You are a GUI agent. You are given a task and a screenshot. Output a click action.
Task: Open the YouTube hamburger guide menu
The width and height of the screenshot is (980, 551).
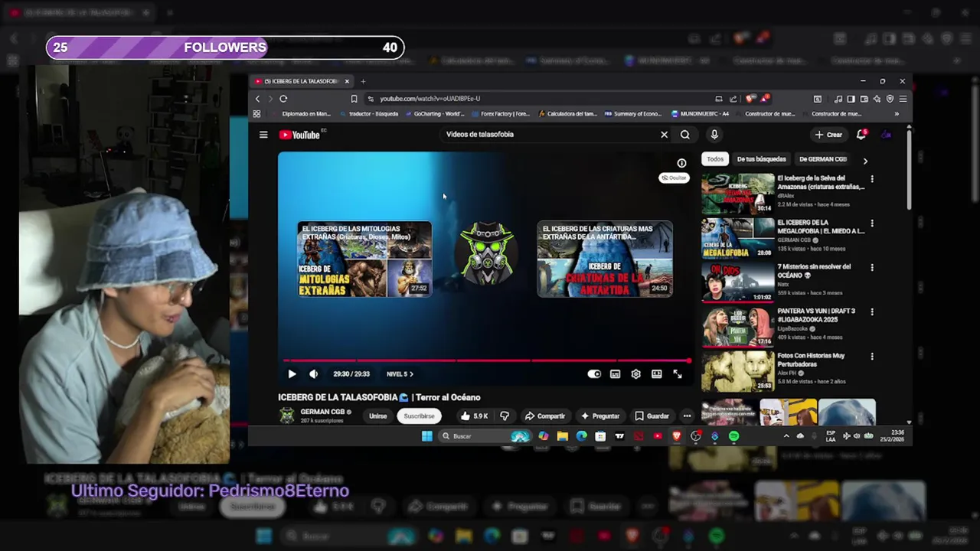263,135
